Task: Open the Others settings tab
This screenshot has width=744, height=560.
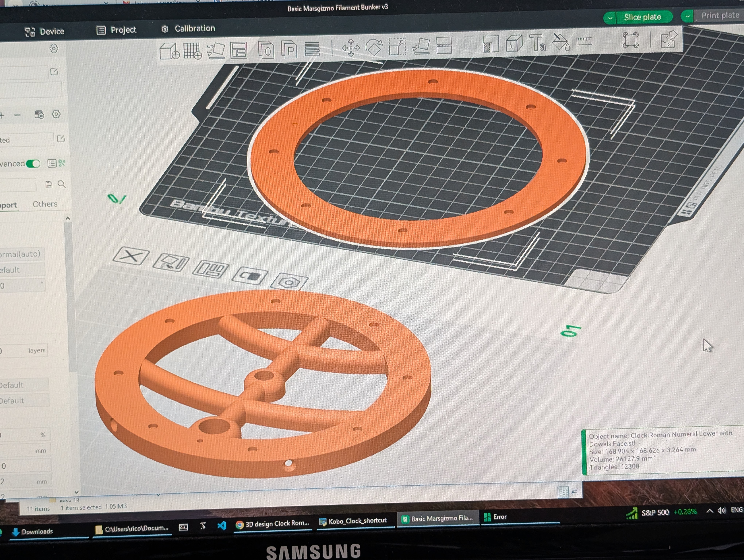Action: pyautogui.click(x=45, y=204)
